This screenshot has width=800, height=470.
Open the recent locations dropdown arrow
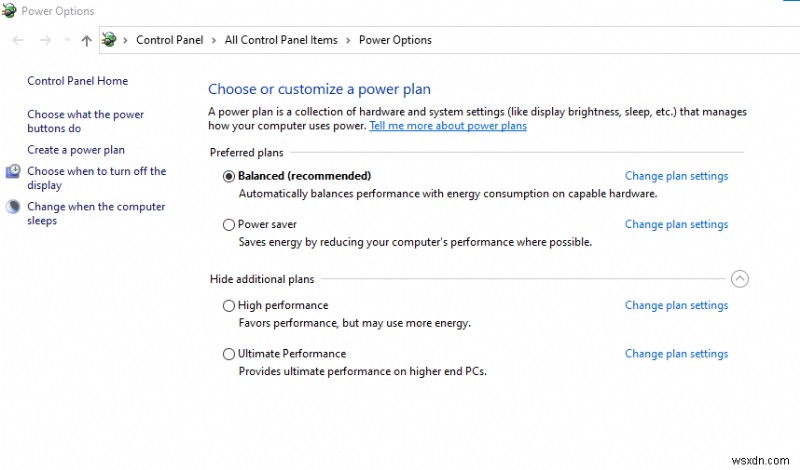tap(67, 41)
